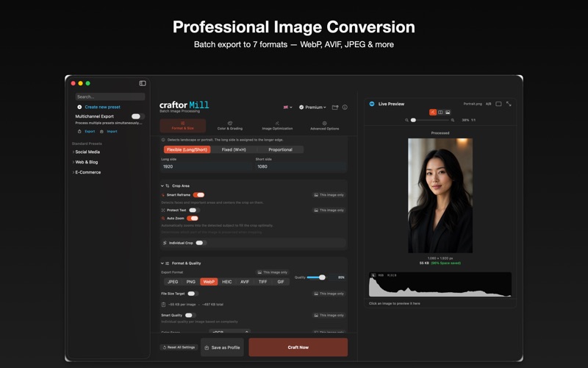Switch to Advanced Options tab
Screen dimensions: 588x368
point(324,126)
